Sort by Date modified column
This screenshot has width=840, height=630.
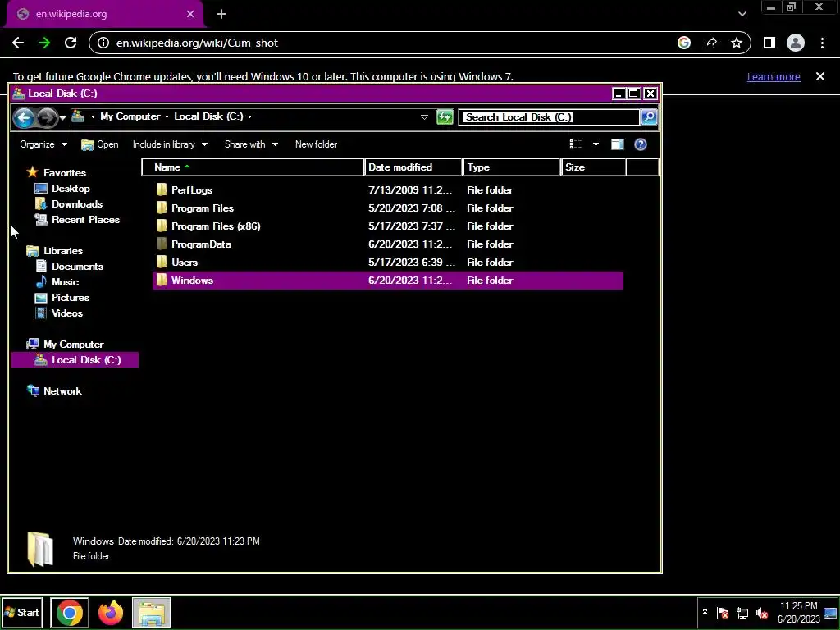coord(413,167)
